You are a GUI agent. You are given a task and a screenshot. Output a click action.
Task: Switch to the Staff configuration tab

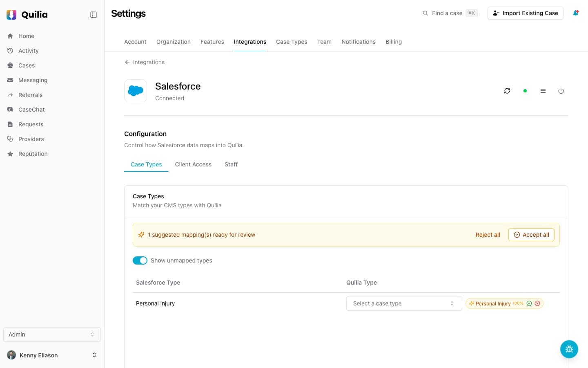(x=231, y=164)
